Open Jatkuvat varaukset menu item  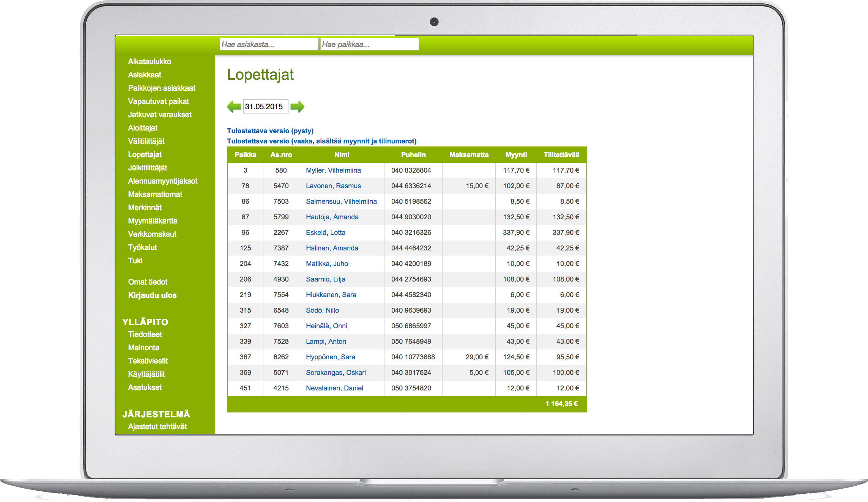[160, 115]
